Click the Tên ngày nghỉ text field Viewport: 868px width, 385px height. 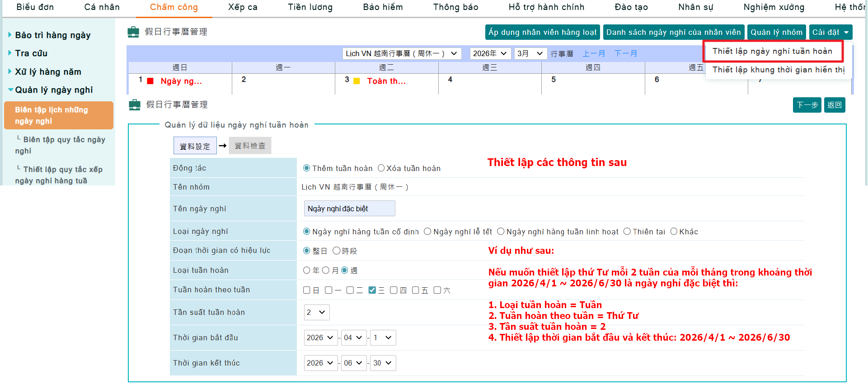(349, 209)
